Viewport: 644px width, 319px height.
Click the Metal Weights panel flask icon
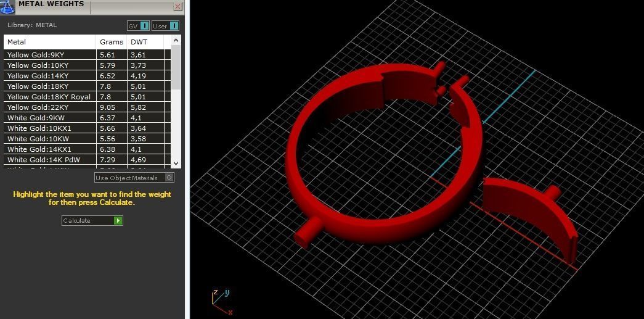(7, 6)
